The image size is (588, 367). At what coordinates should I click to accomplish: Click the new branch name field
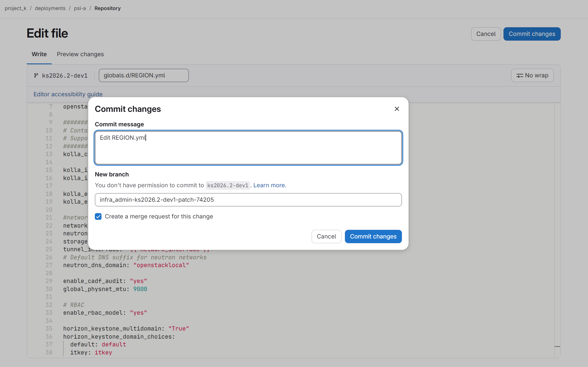pyautogui.click(x=248, y=200)
